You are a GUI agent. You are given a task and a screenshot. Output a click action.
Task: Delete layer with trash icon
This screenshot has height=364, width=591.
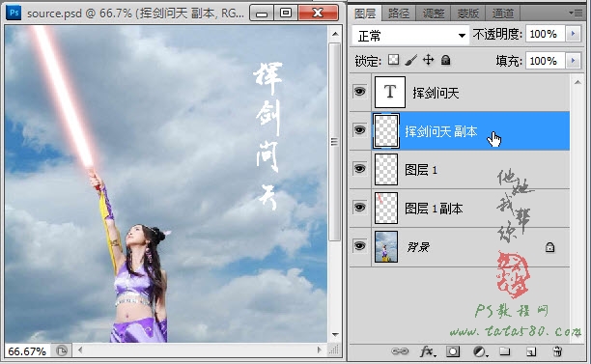[x=557, y=351]
